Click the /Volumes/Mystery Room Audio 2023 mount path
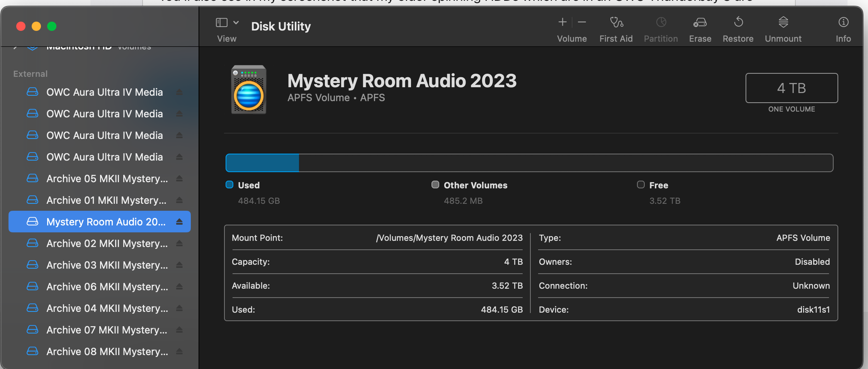Viewport: 868px width, 369px height. pos(449,238)
